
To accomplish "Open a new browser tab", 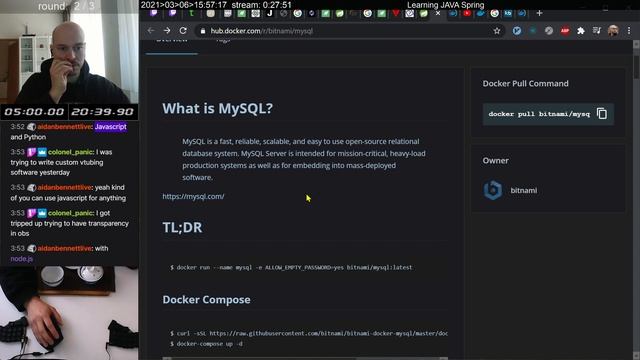I will 540,13.
